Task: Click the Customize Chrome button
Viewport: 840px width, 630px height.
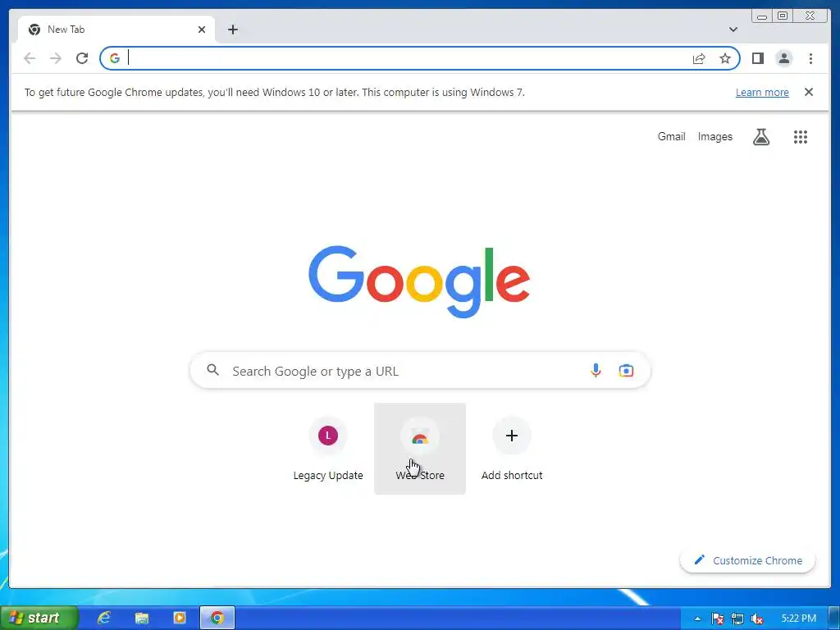Action: [747, 560]
